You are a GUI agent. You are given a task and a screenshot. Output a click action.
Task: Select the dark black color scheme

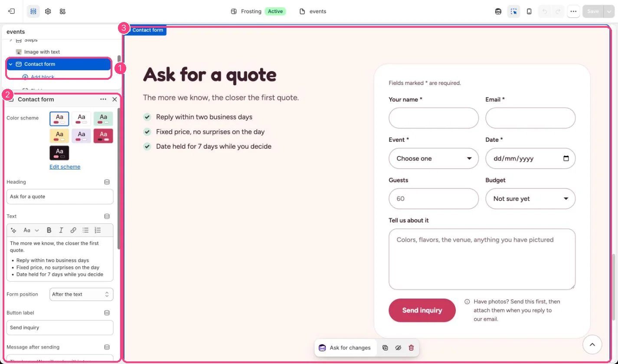click(59, 153)
